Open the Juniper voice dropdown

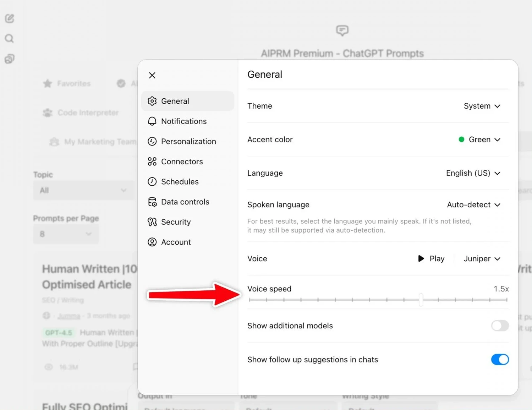tap(482, 258)
